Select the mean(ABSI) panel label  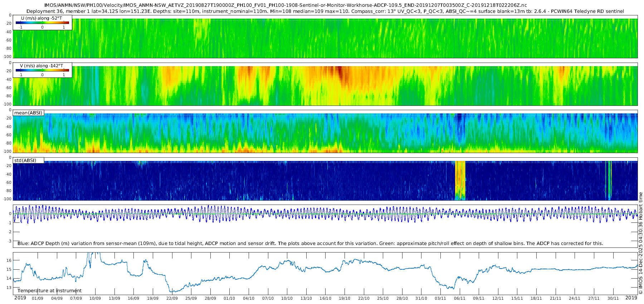pos(28,113)
